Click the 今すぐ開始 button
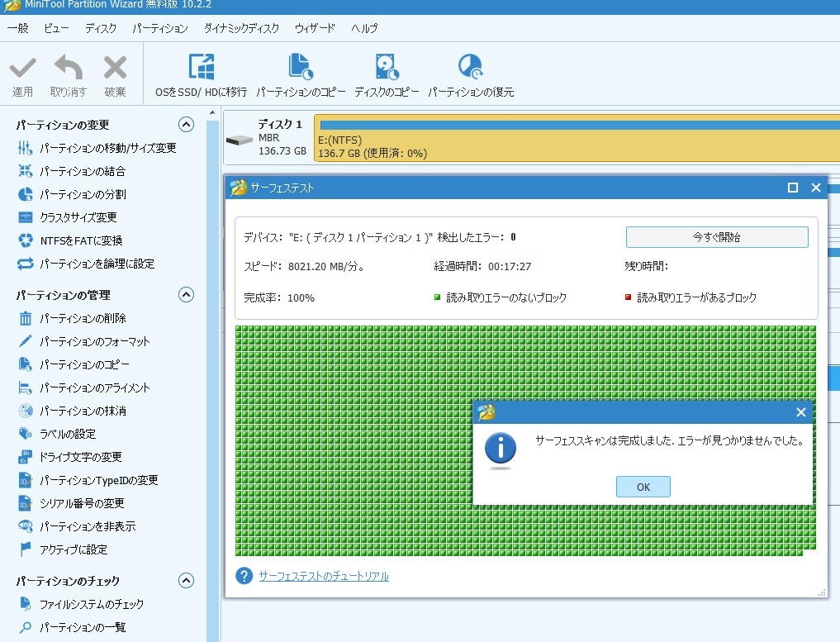 click(716, 237)
